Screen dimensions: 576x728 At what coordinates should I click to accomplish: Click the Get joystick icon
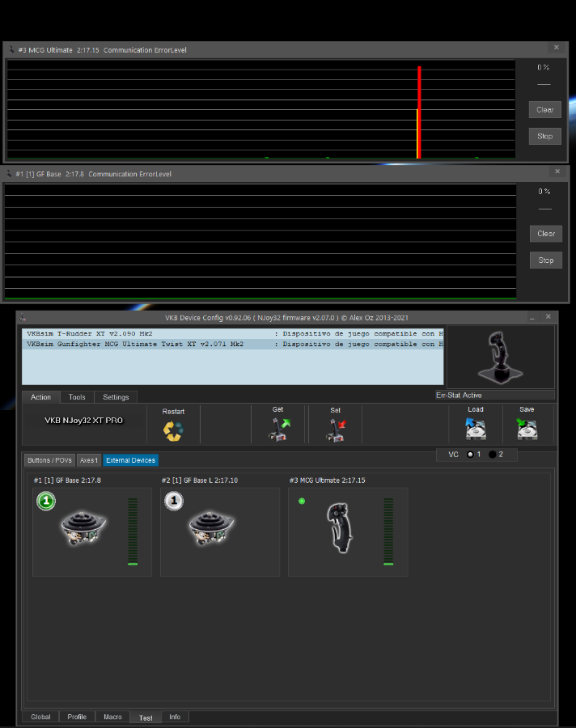pyautogui.click(x=280, y=430)
